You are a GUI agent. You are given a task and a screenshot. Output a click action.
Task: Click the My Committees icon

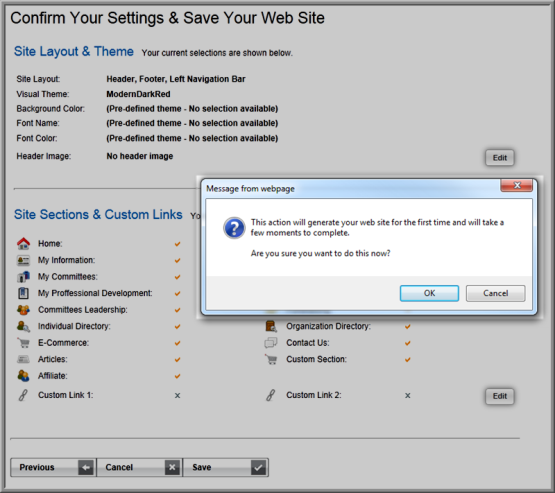pyautogui.click(x=23, y=276)
